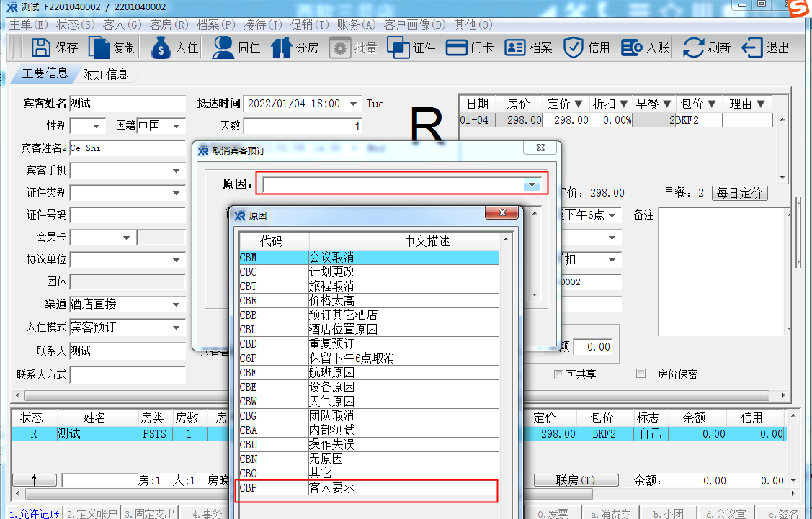Click the 复制 copy icon
Viewport: 812px width, 519px height.
click(x=99, y=48)
